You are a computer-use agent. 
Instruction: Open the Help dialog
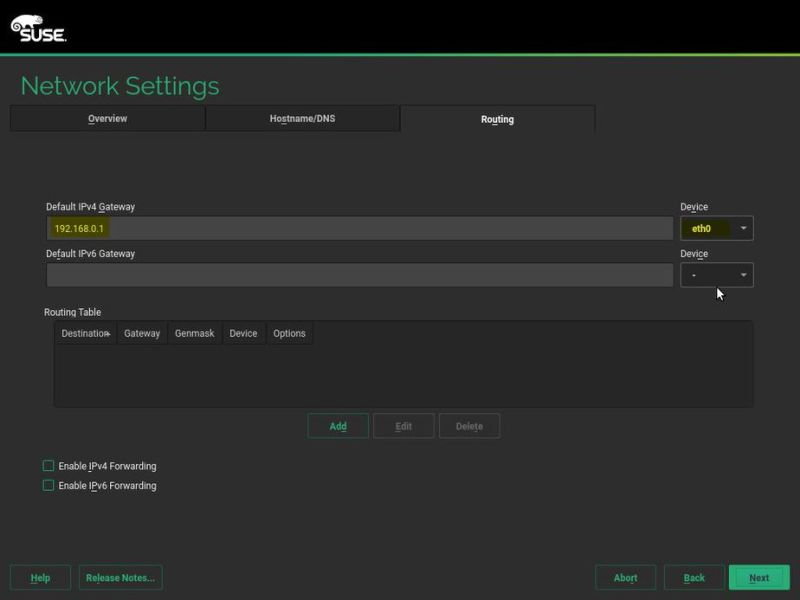click(40, 577)
